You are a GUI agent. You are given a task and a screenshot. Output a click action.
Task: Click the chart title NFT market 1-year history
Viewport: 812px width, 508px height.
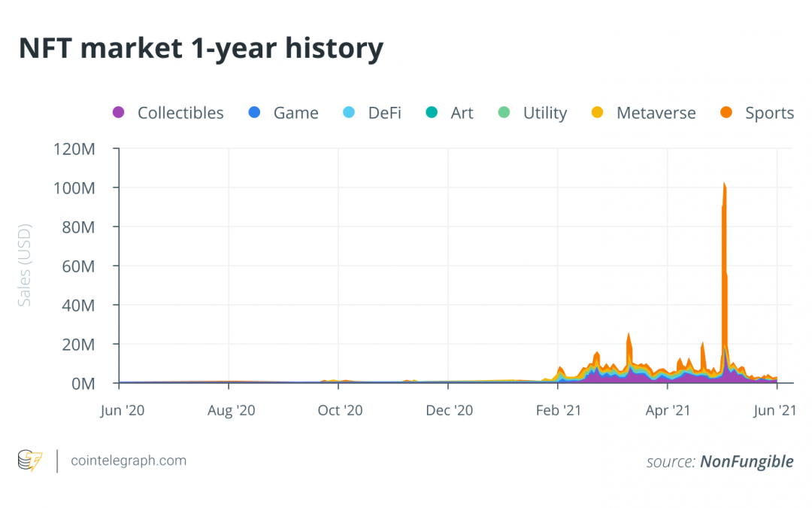coord(201,49)
